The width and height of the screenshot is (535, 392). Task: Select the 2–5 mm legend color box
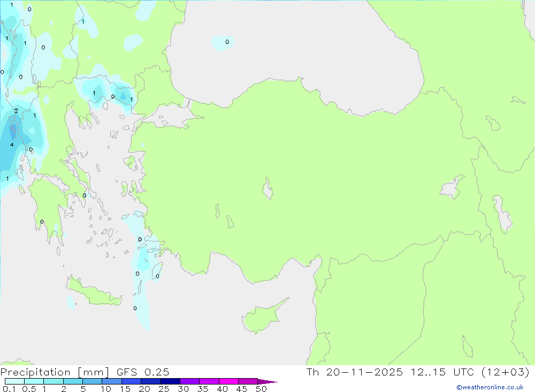pyautogui.click(x=73, y=381)
